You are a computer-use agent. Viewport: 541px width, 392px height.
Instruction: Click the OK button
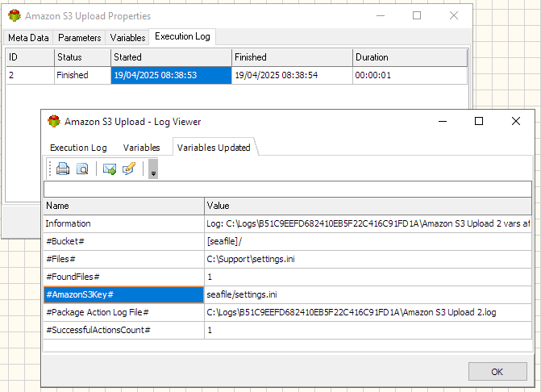coord(497,372)
